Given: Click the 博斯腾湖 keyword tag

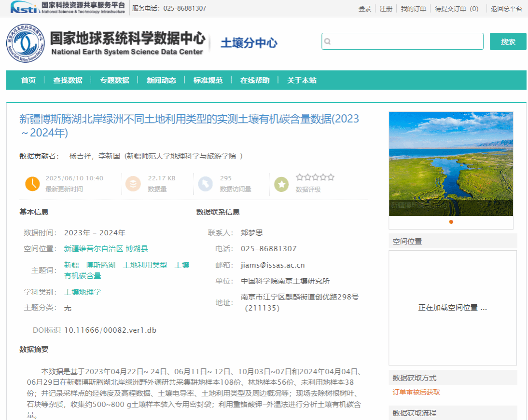Looking at the screenshot, I should click(x=101, y=265).
